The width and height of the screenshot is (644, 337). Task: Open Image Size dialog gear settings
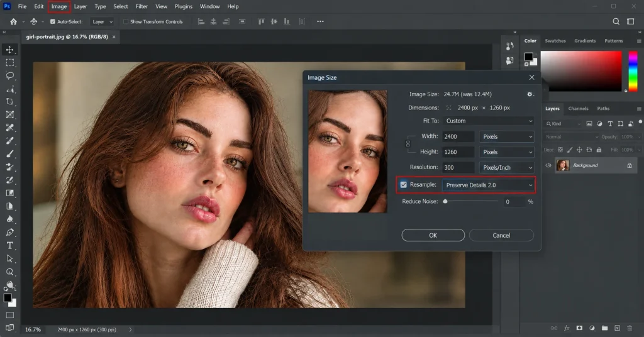530,94
